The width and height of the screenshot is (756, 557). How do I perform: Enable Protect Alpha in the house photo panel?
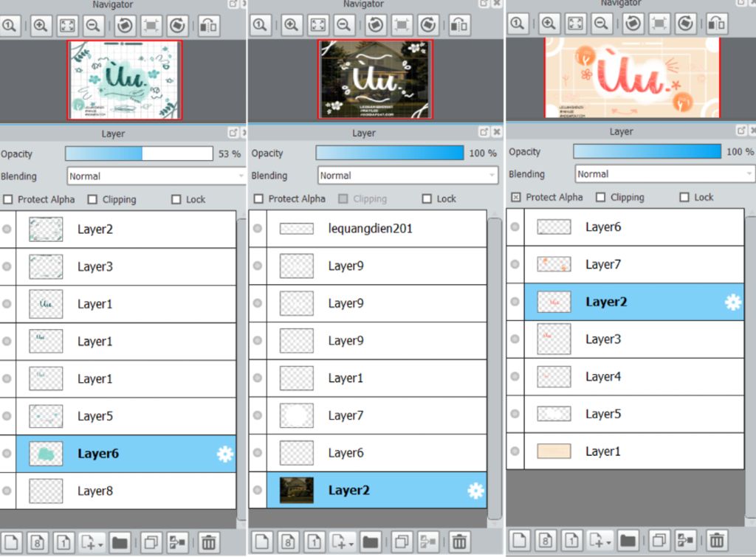coord(258,198)
